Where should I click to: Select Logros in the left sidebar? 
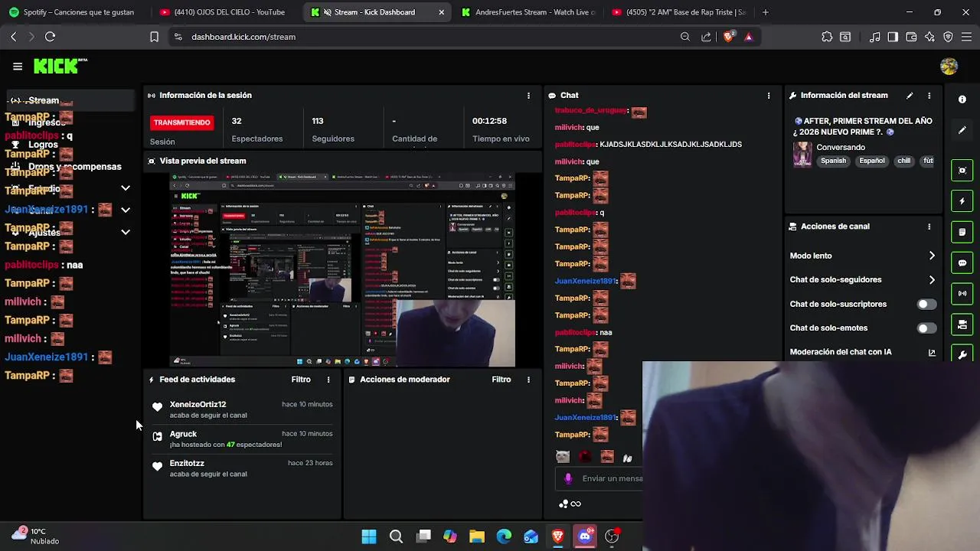point(43,145)
